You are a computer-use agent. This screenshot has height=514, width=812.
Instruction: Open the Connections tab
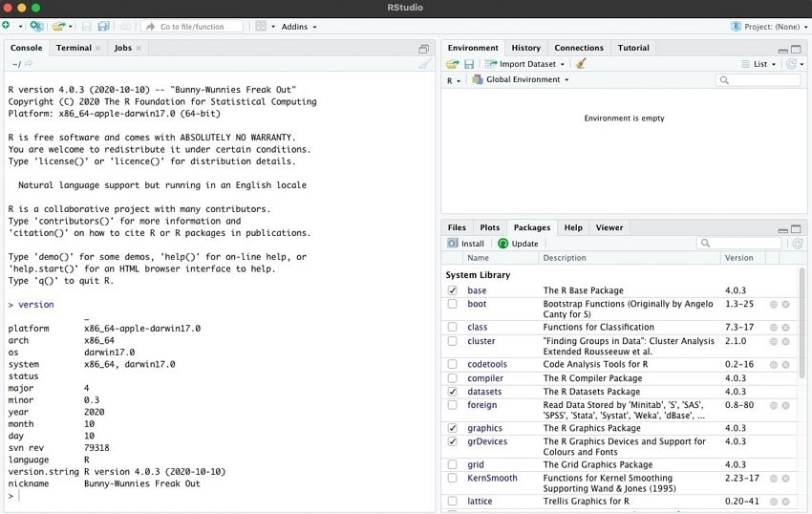[x=579, y=48]
